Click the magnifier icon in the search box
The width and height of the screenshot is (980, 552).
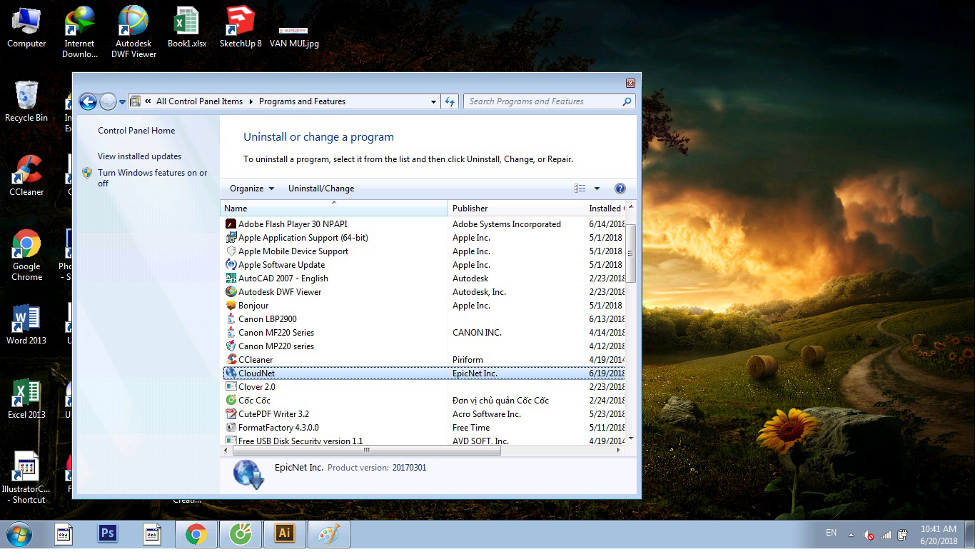[627, 101]
